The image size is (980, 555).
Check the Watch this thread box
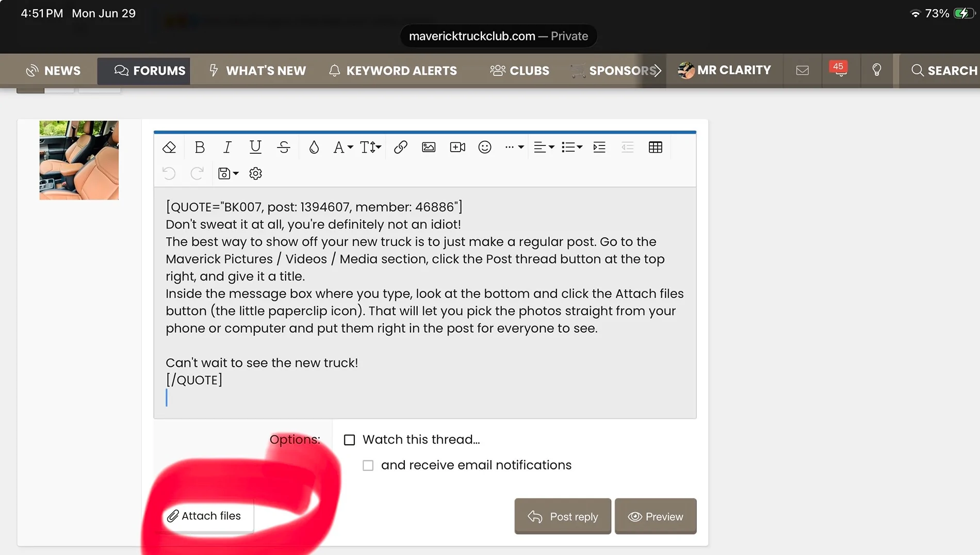(350, 440)
